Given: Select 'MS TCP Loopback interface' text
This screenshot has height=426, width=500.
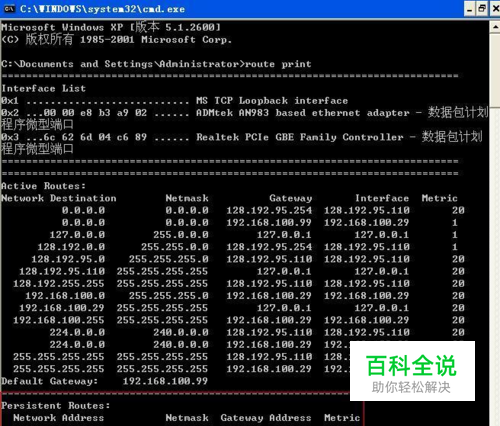Looking at the screenshot, I should tap(272, 101).
